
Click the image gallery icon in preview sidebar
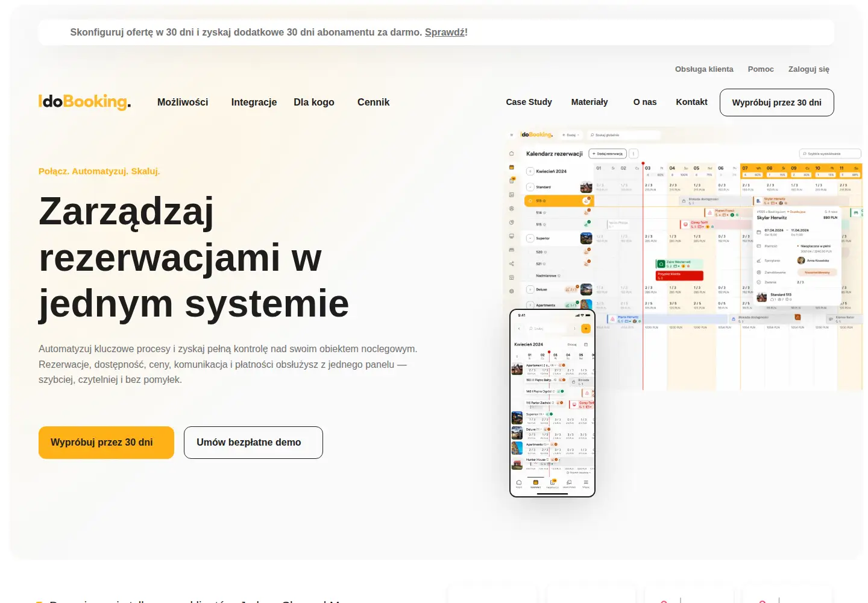(x=511, y=195)
